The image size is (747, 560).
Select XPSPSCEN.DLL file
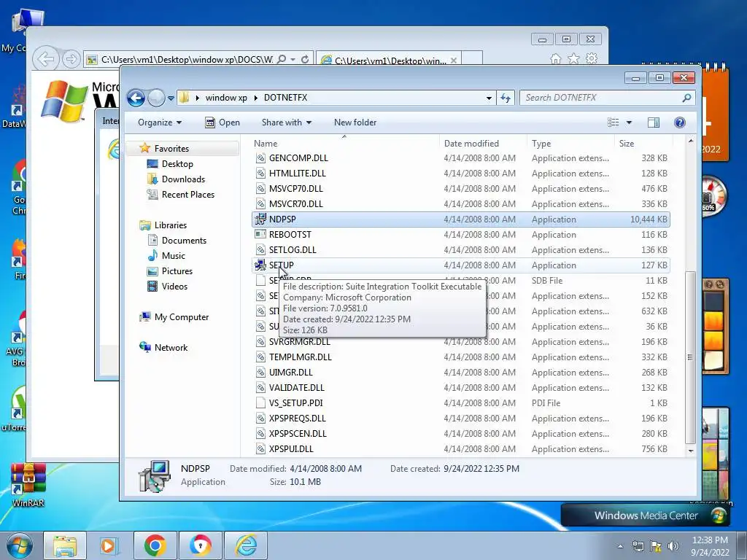(x=298, y=434)
